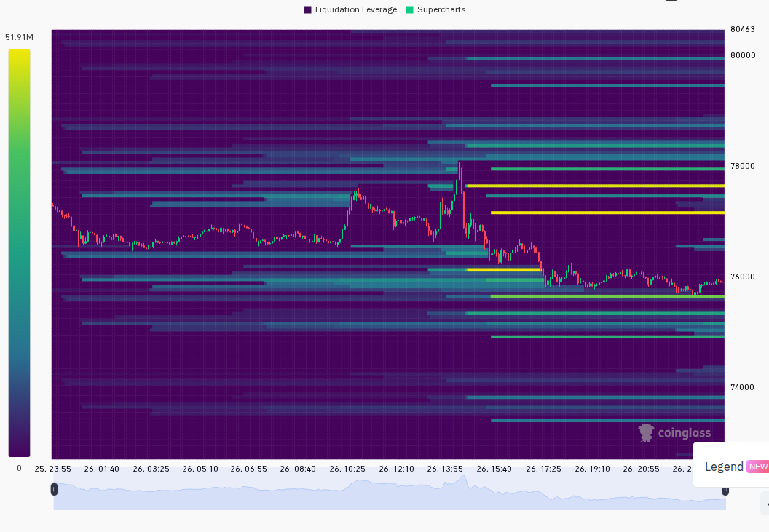Toggle the Supercharts series label

(x=441, y=9)
